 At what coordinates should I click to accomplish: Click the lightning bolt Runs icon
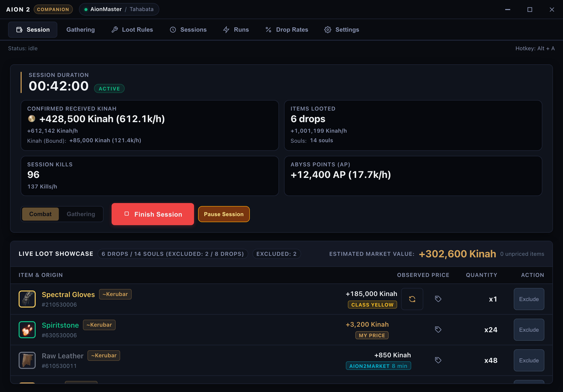tap(226, 30)
